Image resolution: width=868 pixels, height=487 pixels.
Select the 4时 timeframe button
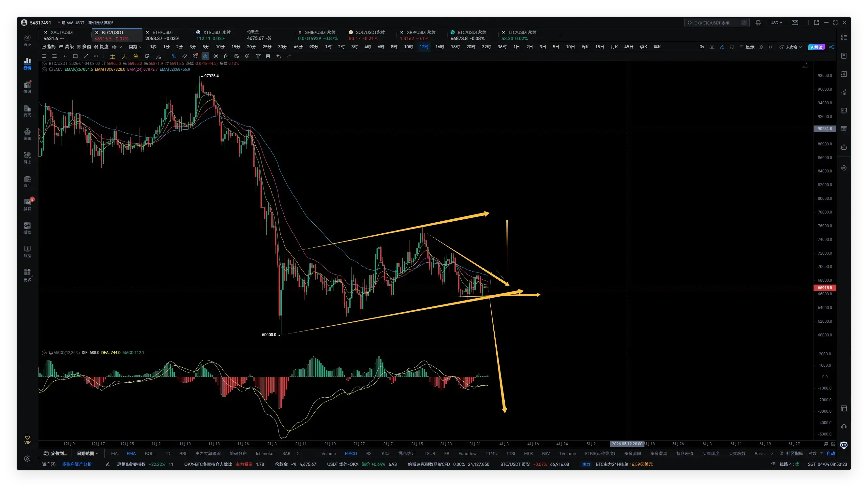pos(367,47)
